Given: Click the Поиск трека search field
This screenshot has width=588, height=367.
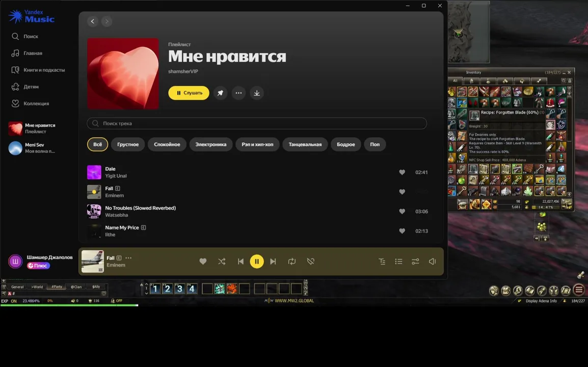Looking at the screenshot, I should tap(257, 123).
